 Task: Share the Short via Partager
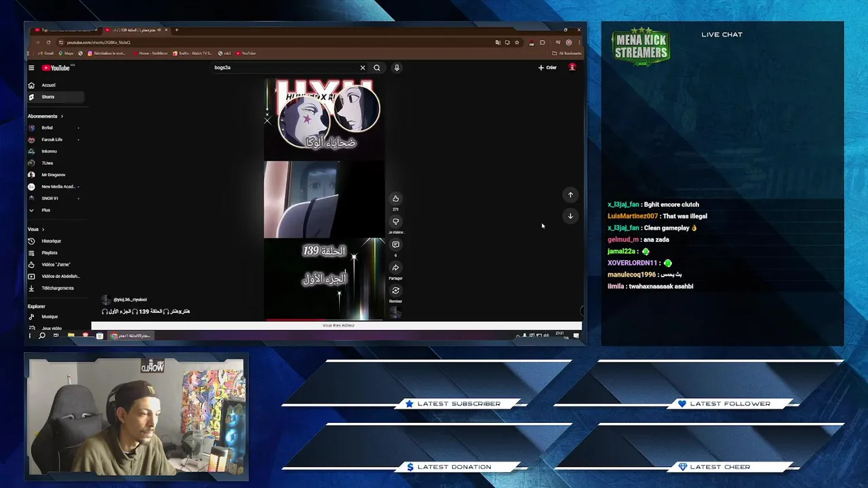click(x=395, y=268)
